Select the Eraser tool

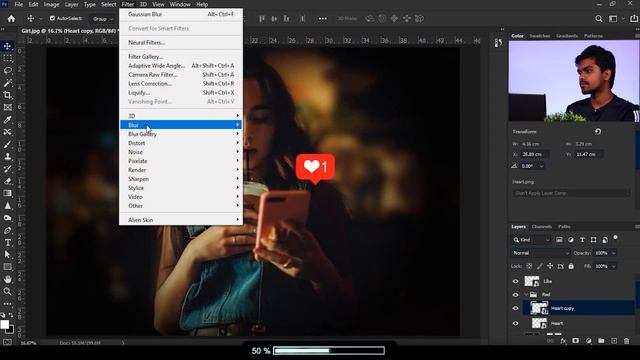click(7, 181)
